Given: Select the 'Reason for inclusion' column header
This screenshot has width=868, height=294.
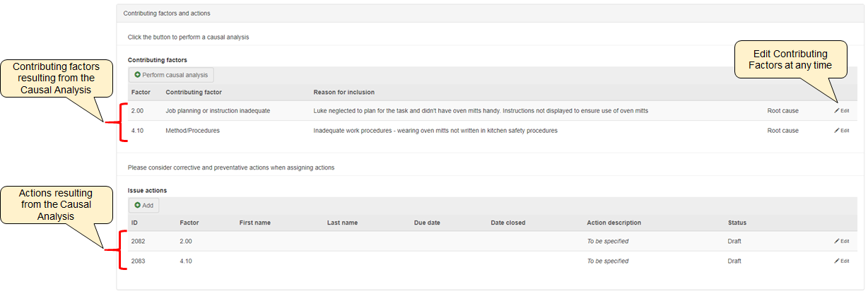Looking at the screenshot, I should point(344,93).
